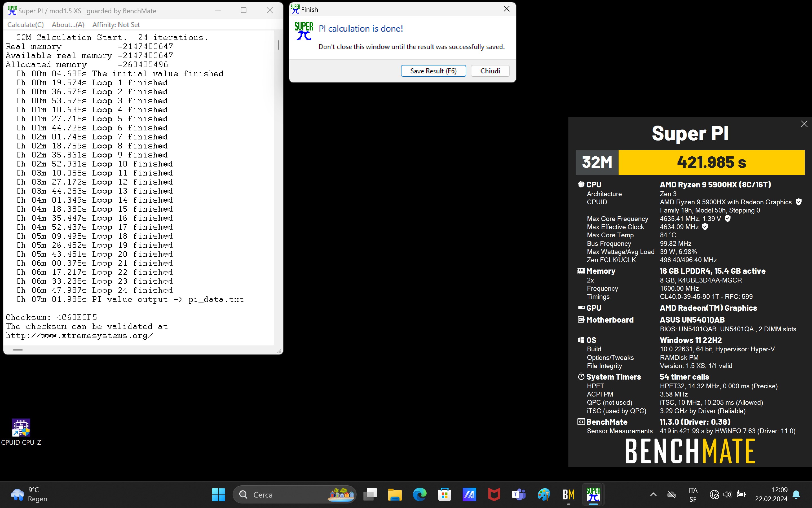Click the Max Core Frequency verified shield
Viewport: 812px width, 508px height.
point(727,219)
